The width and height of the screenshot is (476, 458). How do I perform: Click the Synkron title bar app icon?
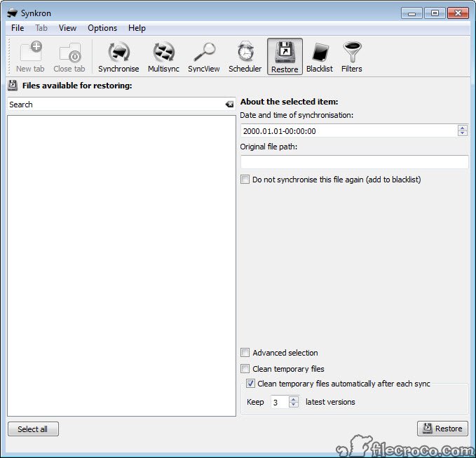click(x=13, y=13)
